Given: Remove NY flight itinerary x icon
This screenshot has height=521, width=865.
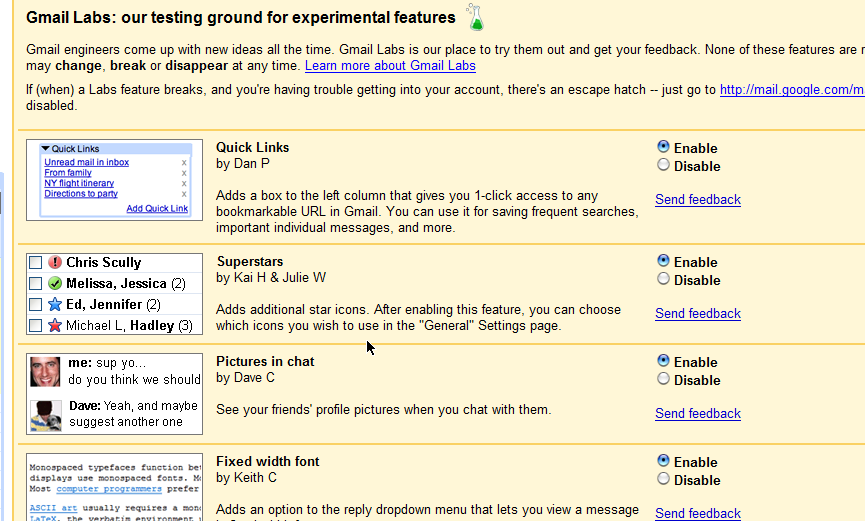Looking at the screenshot, I should point(184,184).
